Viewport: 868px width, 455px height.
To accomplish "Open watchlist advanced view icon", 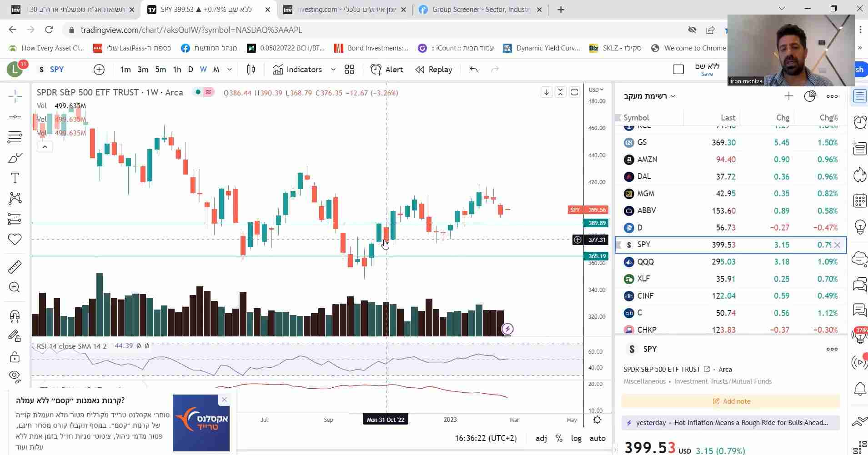I will 810,96.
